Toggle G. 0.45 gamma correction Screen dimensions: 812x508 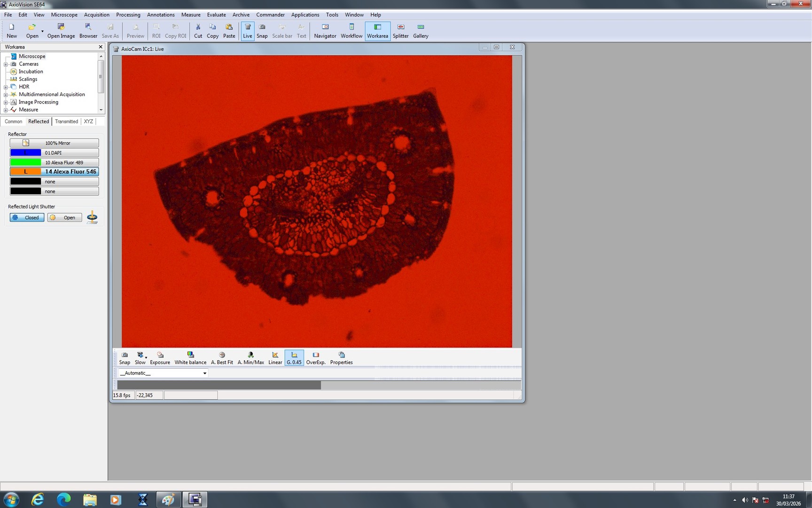point(294,357)
